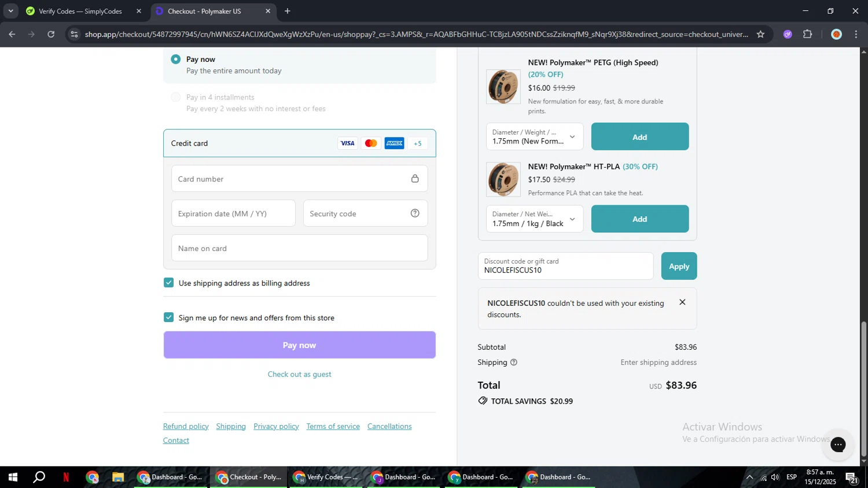
Task: Add PETG High Speed to the order
Action: pos(639,136)
